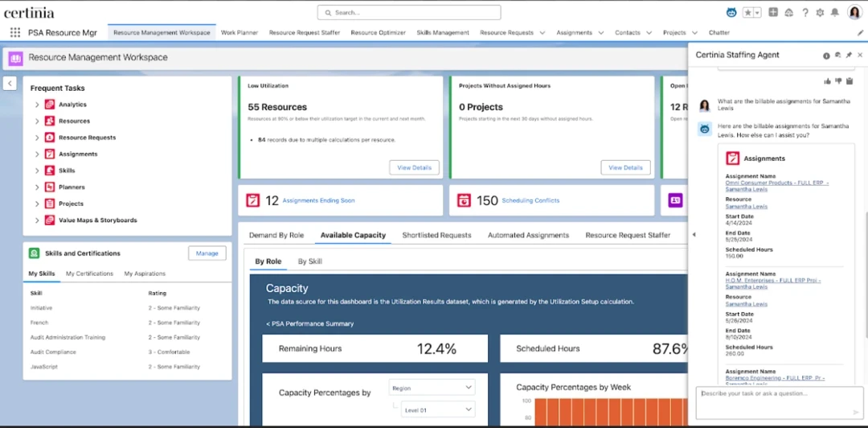
Task: Click the agent message input box
Action: (776, 402)
